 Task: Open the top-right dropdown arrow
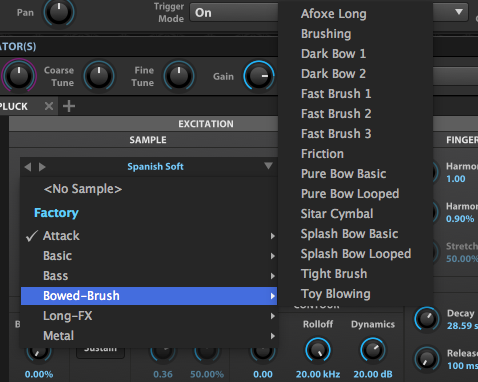459,12
